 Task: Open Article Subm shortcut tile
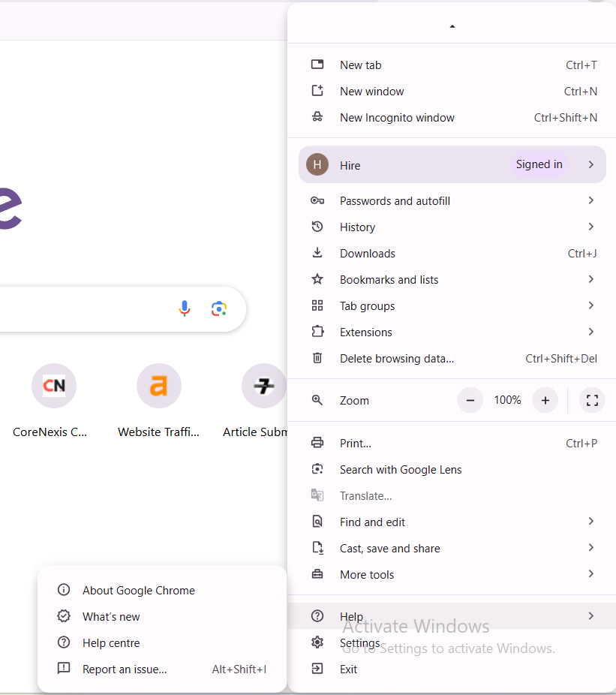click(256, 401)
